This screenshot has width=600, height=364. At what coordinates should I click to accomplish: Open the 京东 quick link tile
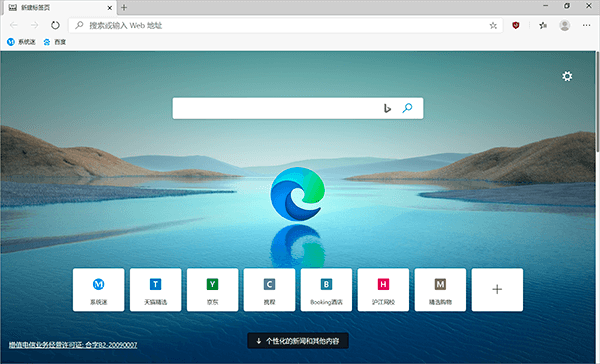(212, 290)
